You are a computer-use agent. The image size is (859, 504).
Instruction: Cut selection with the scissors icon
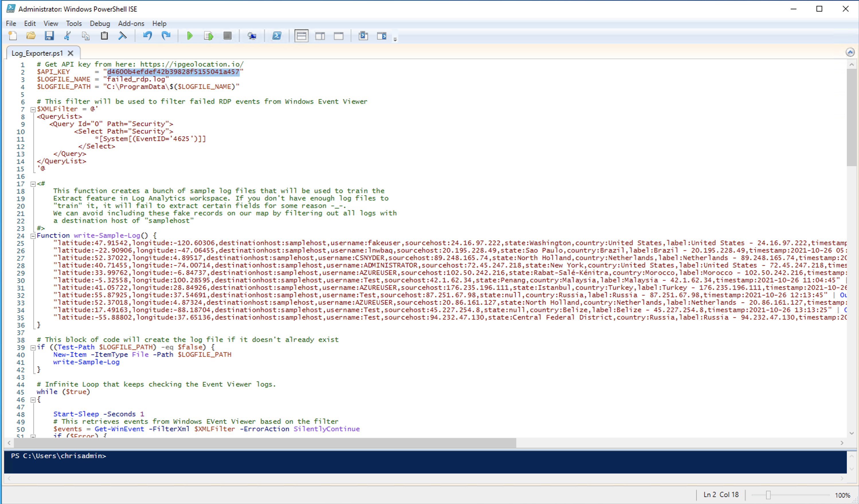tap(68, 36)
